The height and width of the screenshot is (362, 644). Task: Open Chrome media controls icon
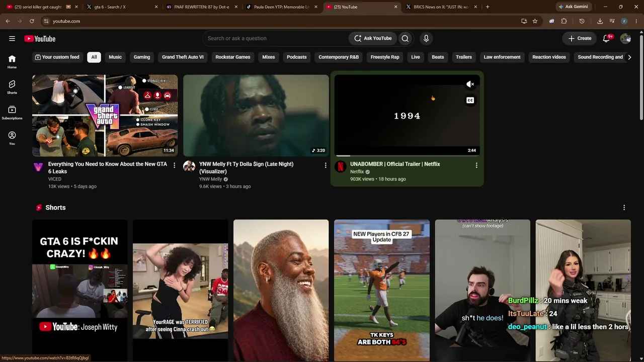[x=612, y=21]
